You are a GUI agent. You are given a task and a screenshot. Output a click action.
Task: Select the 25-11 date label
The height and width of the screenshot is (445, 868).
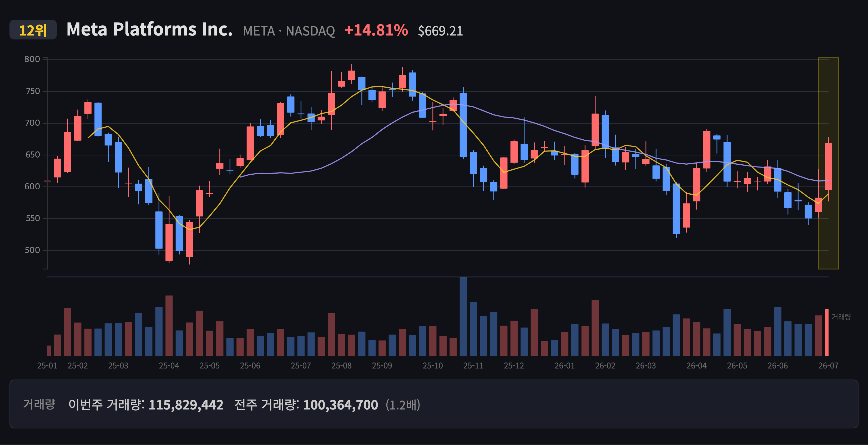click(x=473, y=366)
